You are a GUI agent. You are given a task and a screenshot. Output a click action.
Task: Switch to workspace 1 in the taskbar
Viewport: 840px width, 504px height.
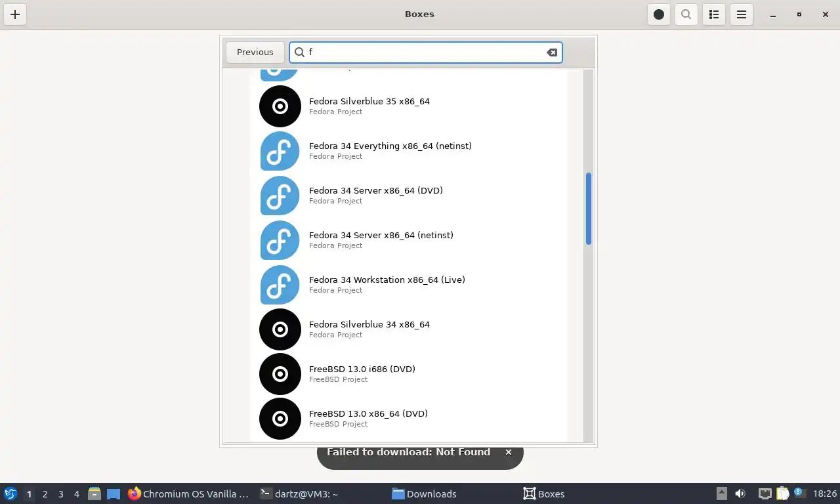tap(29, 494)
